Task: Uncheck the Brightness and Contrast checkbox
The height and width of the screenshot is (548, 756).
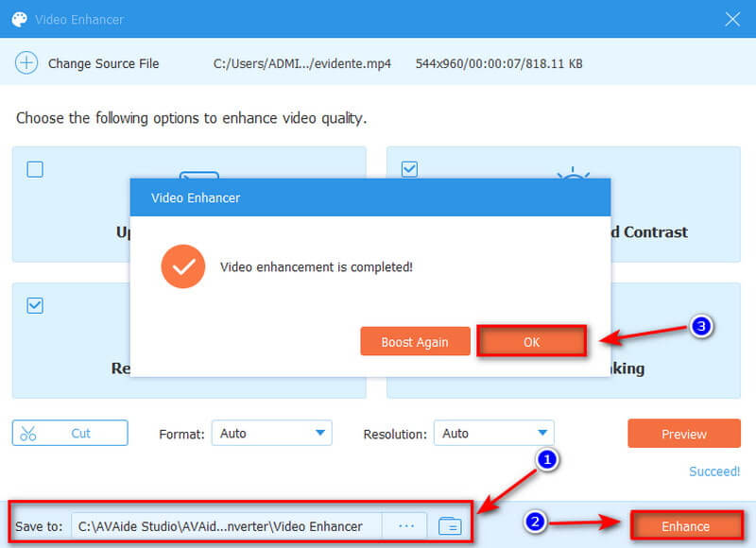Action: [x=409, y=170]
